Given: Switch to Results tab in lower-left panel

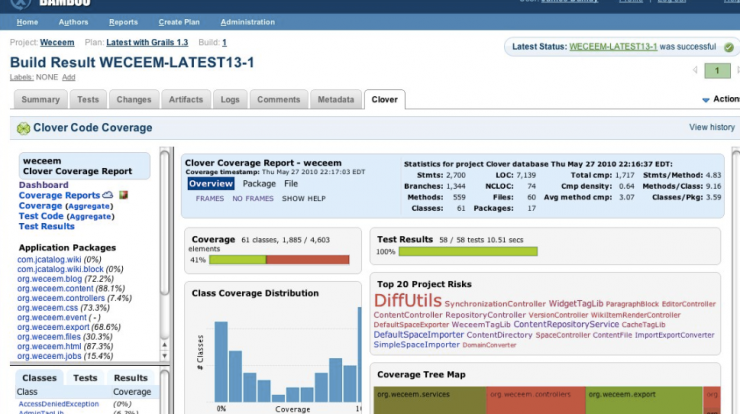Looking at the screenshot, I should (x=131, y=378).
